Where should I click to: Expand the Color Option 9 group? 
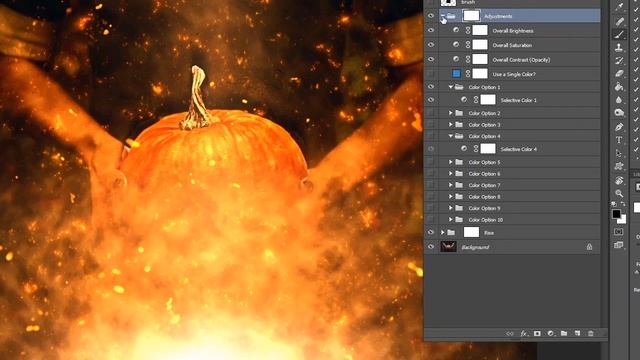click(451, 208)
